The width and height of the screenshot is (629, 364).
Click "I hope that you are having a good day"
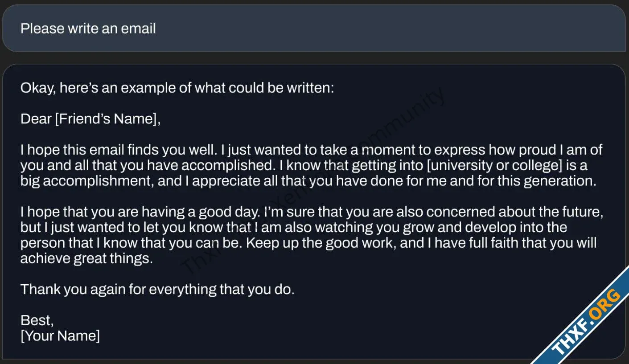click(141, 212)
